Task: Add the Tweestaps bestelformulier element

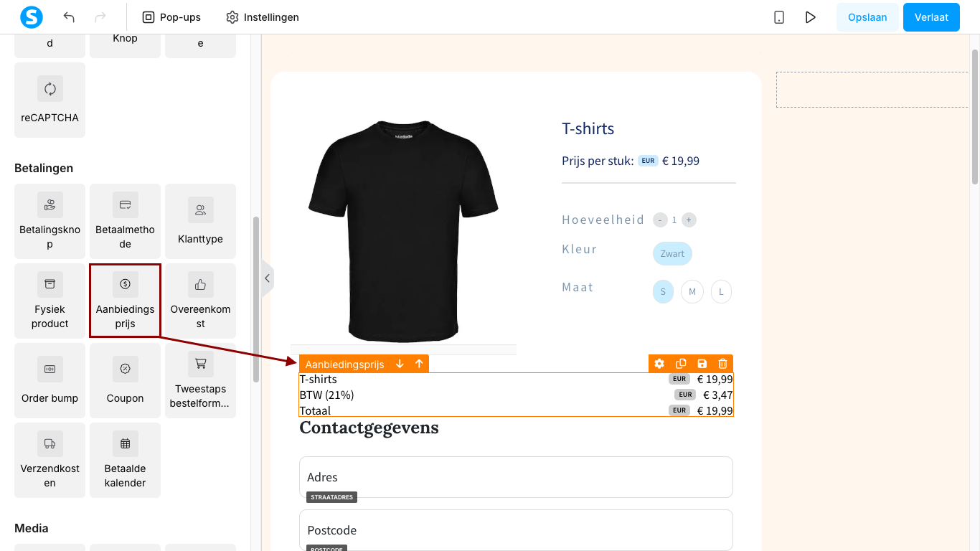Action: coord(200,380)
